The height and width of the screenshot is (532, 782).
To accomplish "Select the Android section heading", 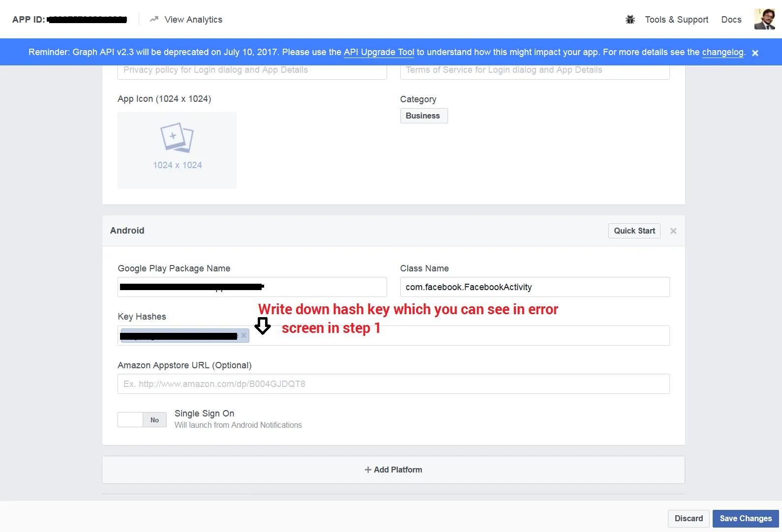I will tap(127, 231).
